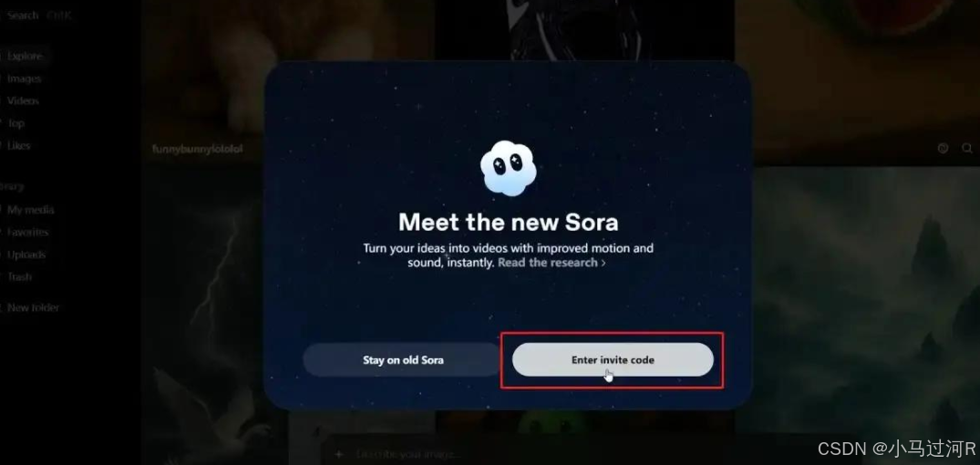Select Explore in the sidebar
The height and width of the screenshot is (465, 980).
coord(25,56)
